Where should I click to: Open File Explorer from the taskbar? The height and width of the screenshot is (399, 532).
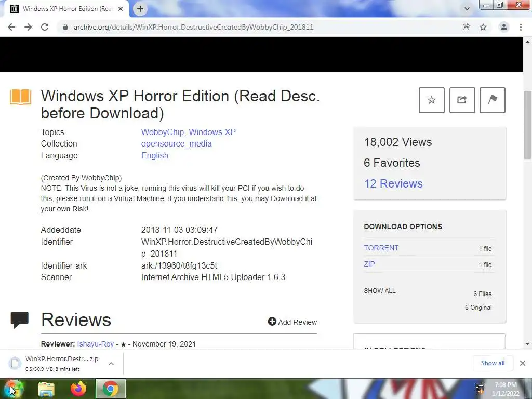(x=46, y=389)
